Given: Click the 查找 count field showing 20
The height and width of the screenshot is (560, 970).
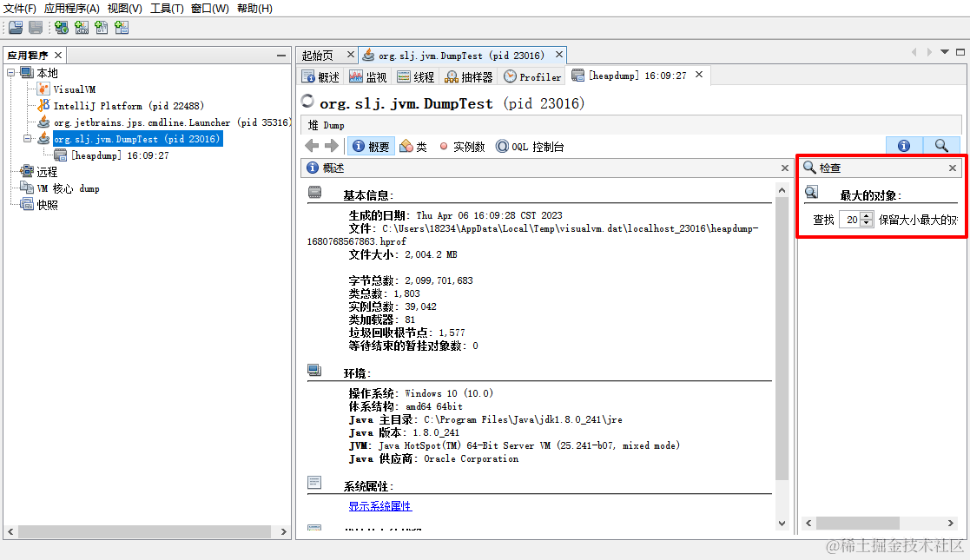Looking at the screenshot, I should tap(850, 220).
